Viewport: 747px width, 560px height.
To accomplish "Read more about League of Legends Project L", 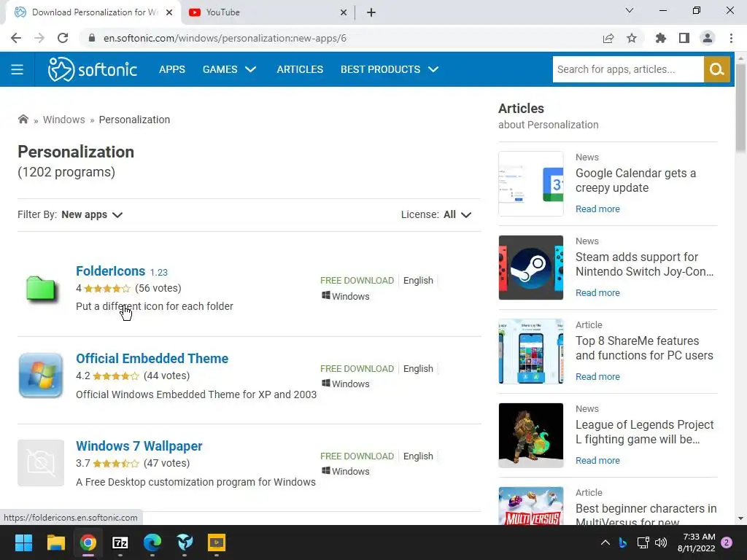I will click(597, 461).
